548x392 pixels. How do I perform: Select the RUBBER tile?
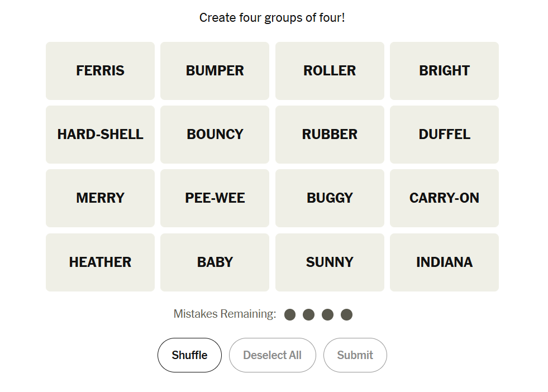pos(330,135)
